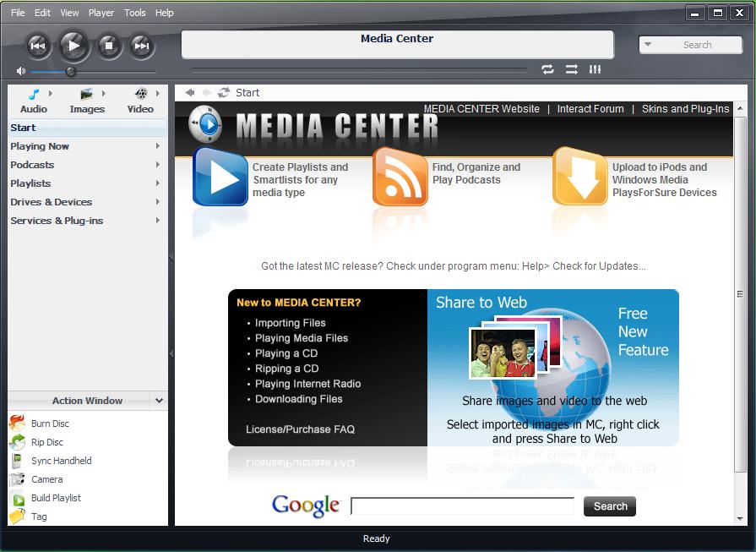Open the equalizer/DSP icon
The image size is (756, 552).
point(595,69)
